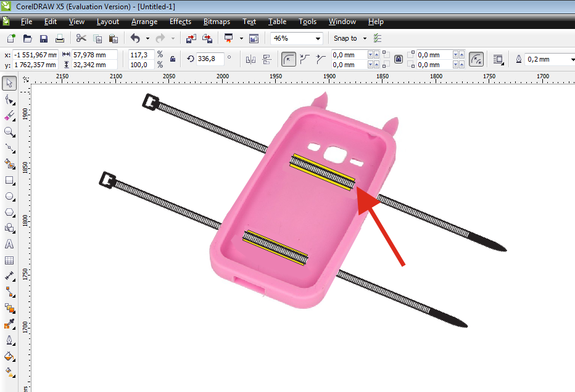The height and width of the screenshot is (392, 575).
Task: Toggle the Round corner type button
Action: [288, 59]
